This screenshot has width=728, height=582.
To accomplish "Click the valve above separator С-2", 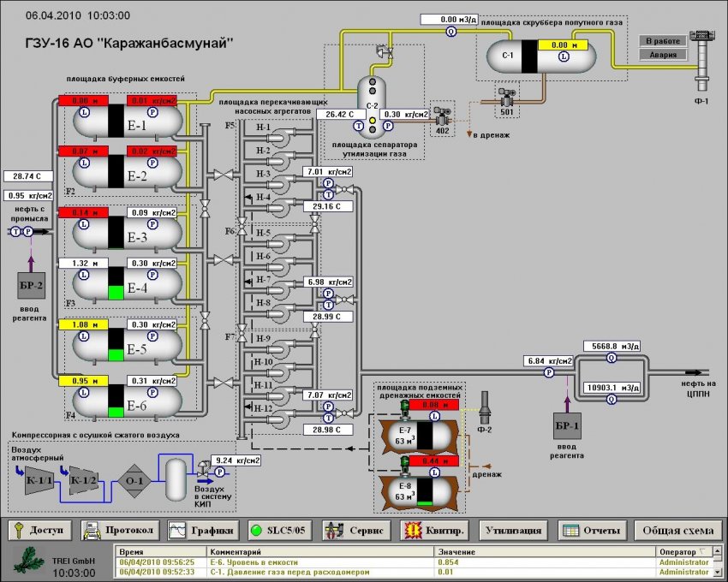I will coord(386,52).
